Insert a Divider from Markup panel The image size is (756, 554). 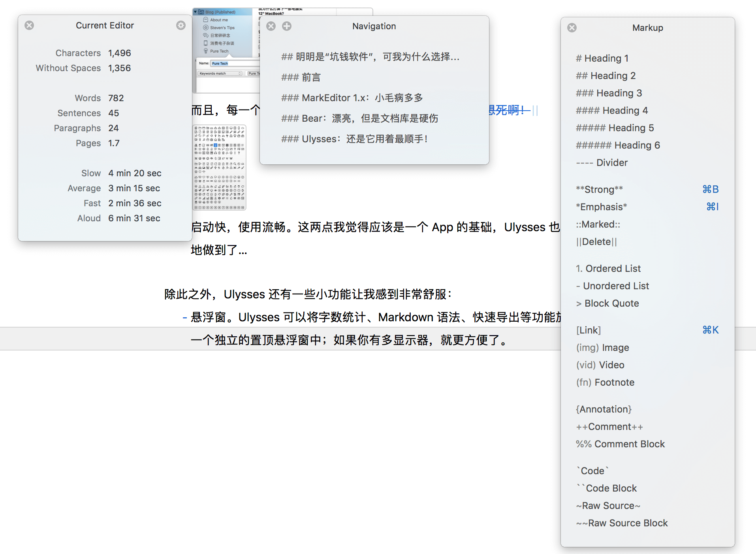(602, 163)
